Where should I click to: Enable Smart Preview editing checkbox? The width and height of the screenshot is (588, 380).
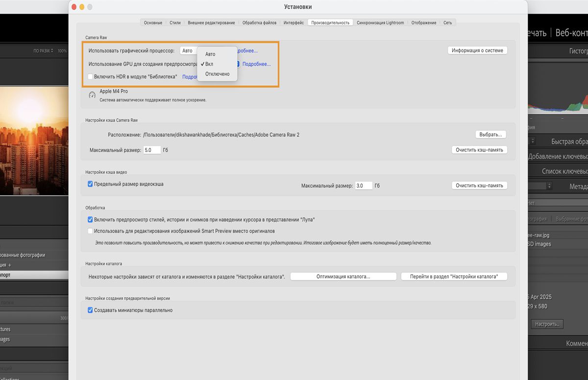[x=90, y=231]
